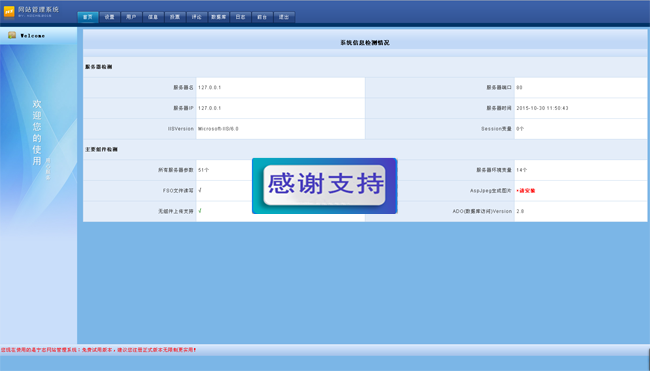Click the 所有服务器参数 label
The width and height of the screenshot is (650, 371).
click(x=176, y=170)
